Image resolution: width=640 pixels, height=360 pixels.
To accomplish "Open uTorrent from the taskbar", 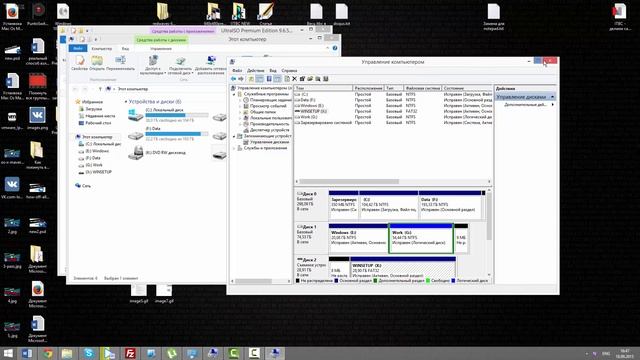I will pos(172,353).
